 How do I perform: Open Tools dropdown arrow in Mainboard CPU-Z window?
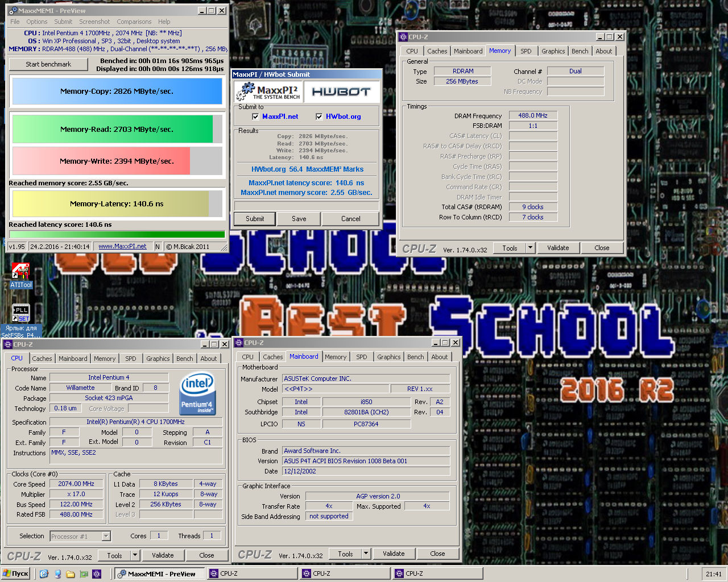click(366, 554)
